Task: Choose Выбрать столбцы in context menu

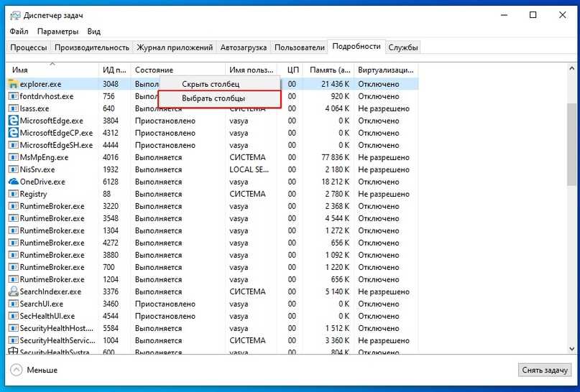Action: coord(213,98)
